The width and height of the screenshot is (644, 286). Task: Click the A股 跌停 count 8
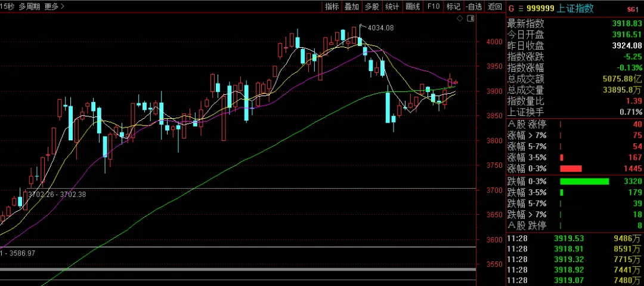click(639, 226)
